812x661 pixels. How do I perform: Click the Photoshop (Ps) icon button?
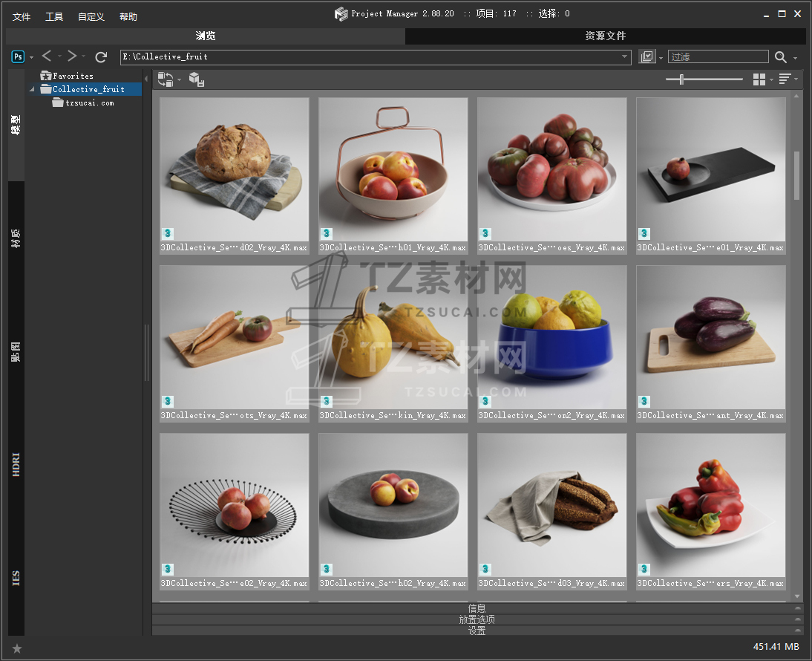click(18, 56)
